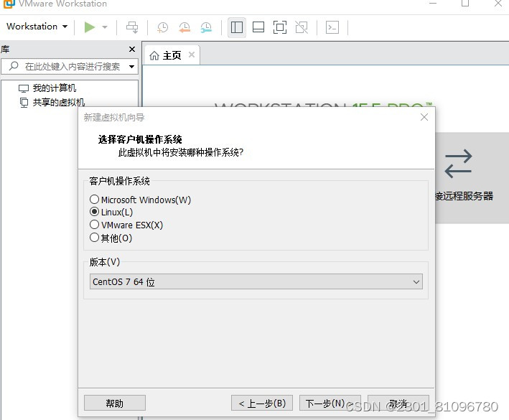
Task: Revert to the previous snapshot icon
Action: [x=185, y=27]
